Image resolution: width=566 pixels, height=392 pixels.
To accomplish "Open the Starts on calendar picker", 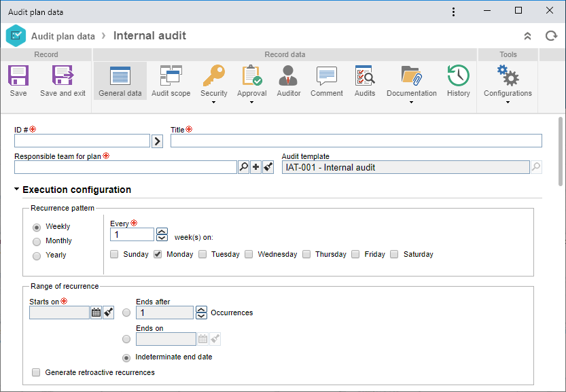I will (x=96, y=313).
